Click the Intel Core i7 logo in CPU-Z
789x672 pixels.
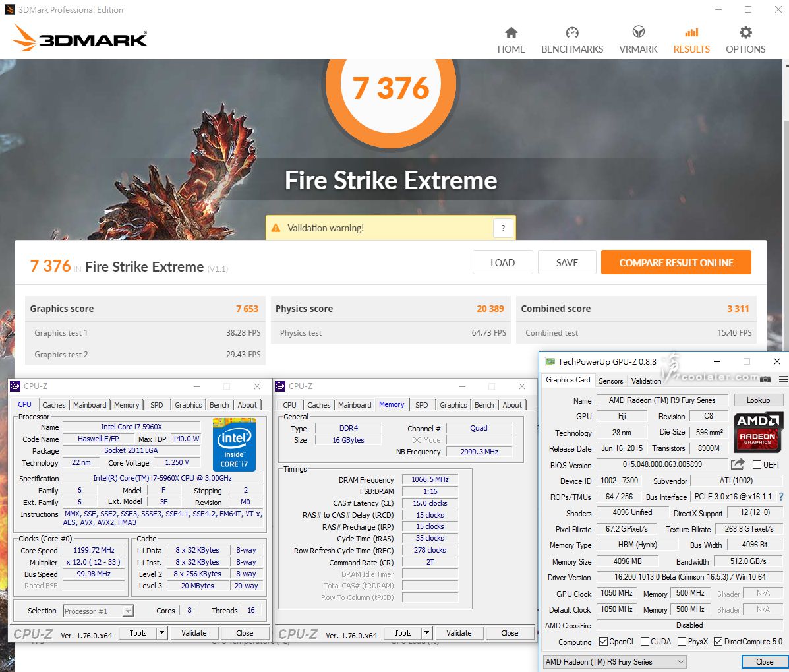click(x=234, y=444)
